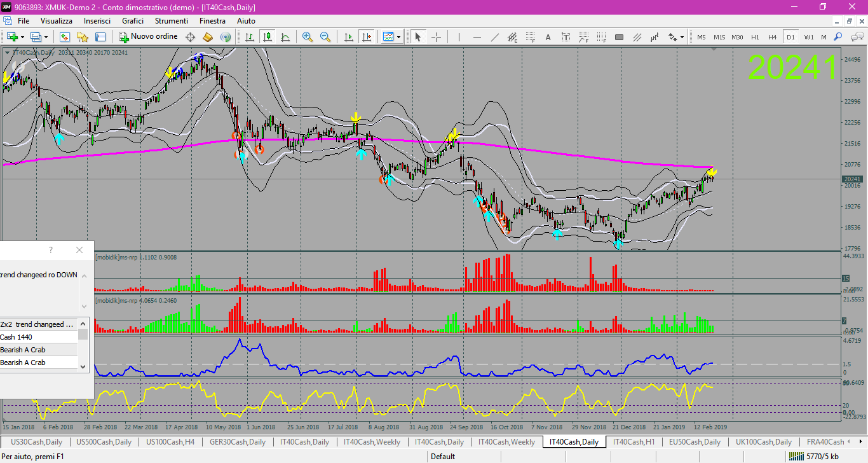Switch to H4 timeframe
Screen dimensions: 868x463
point(772,37)
